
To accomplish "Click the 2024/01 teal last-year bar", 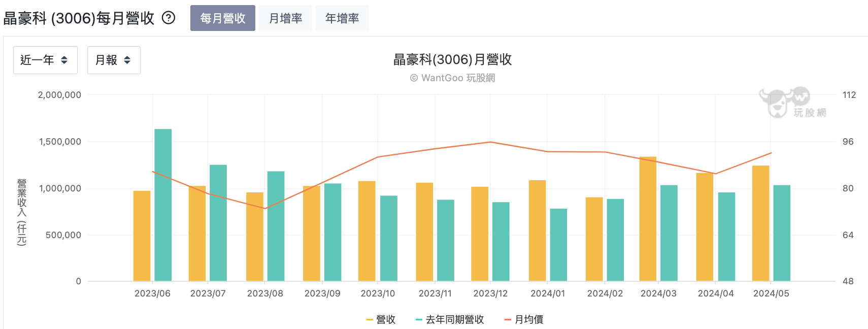I will tap(558, 245).
